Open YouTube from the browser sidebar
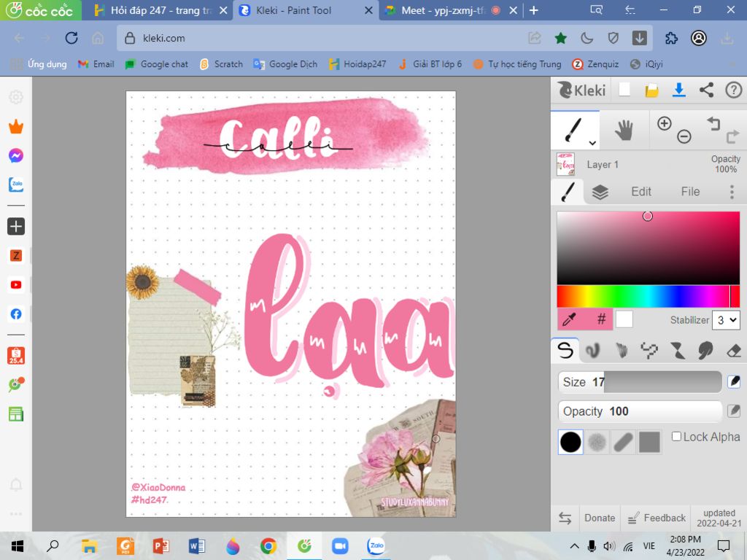 tap(16, 285)
